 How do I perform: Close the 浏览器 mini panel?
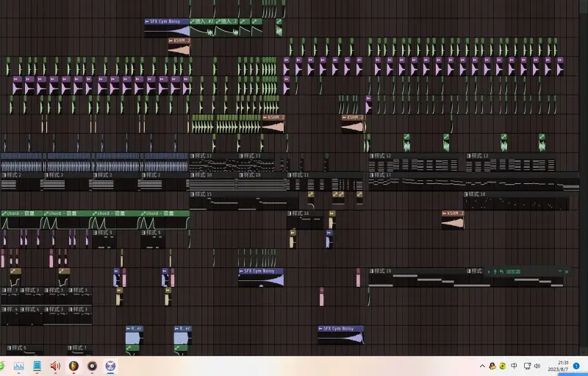click(x=567, y=272)
